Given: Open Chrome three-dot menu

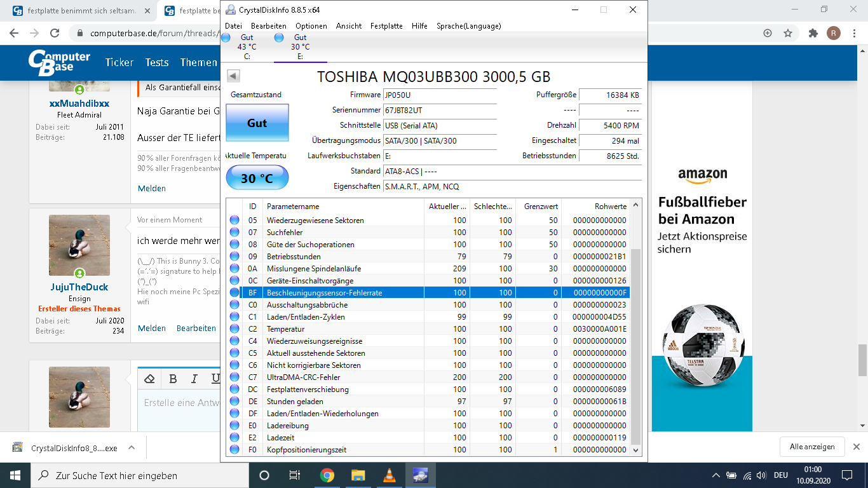Looking at the screenshot, I should [855, 33].
